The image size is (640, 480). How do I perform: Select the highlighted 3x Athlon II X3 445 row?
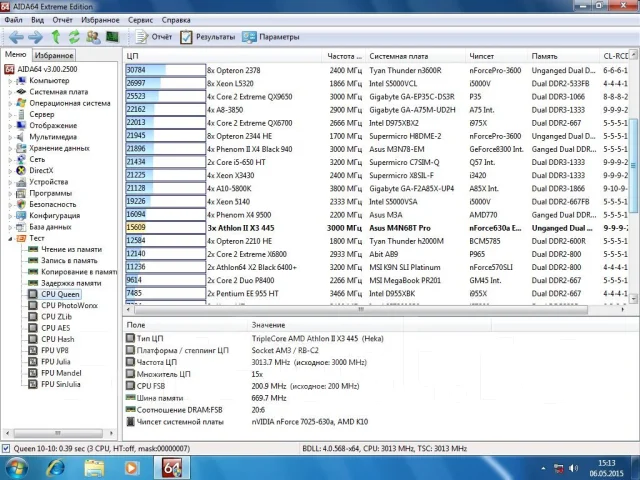pos(376,228)
